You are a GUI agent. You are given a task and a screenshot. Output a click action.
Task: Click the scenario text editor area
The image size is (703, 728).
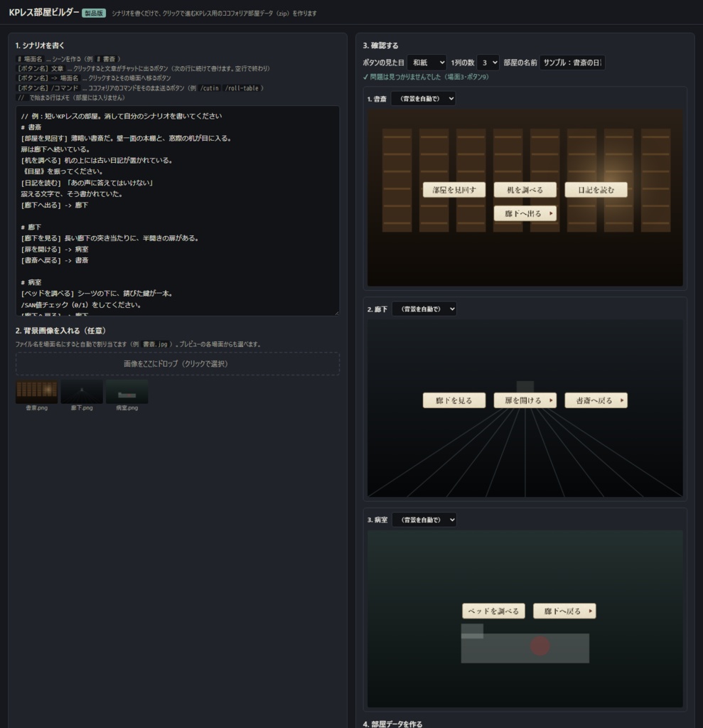[178, 210]
